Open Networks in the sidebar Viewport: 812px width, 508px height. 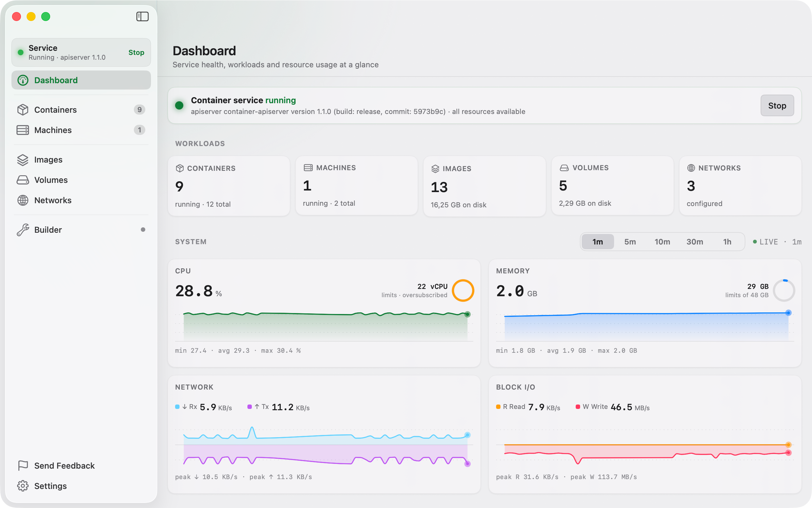point(81,200)
